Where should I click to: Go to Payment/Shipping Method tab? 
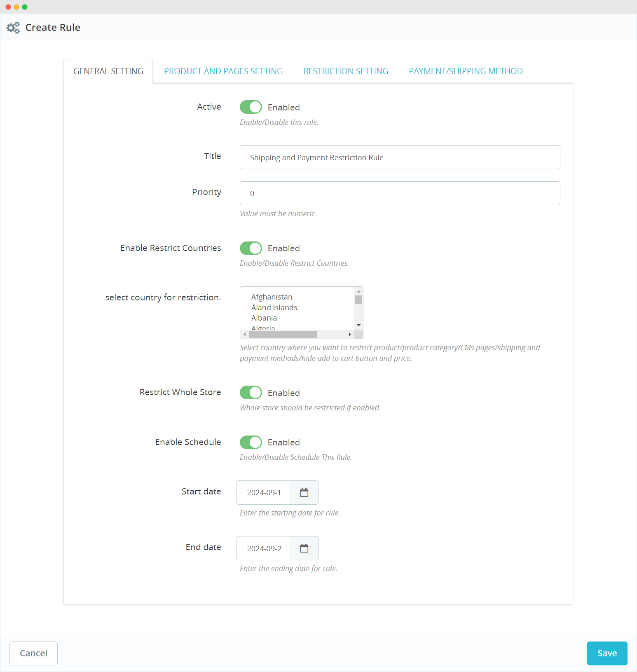click(x=466, y=71)
